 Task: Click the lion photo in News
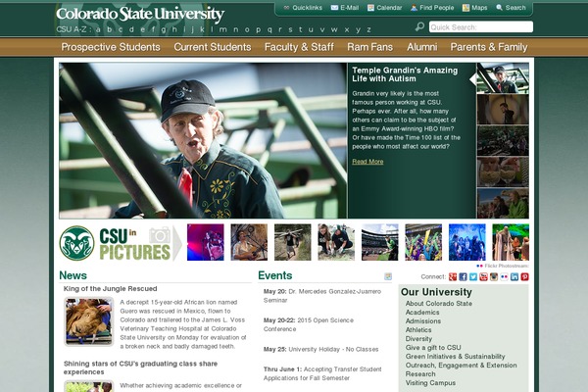pos(89,321)
